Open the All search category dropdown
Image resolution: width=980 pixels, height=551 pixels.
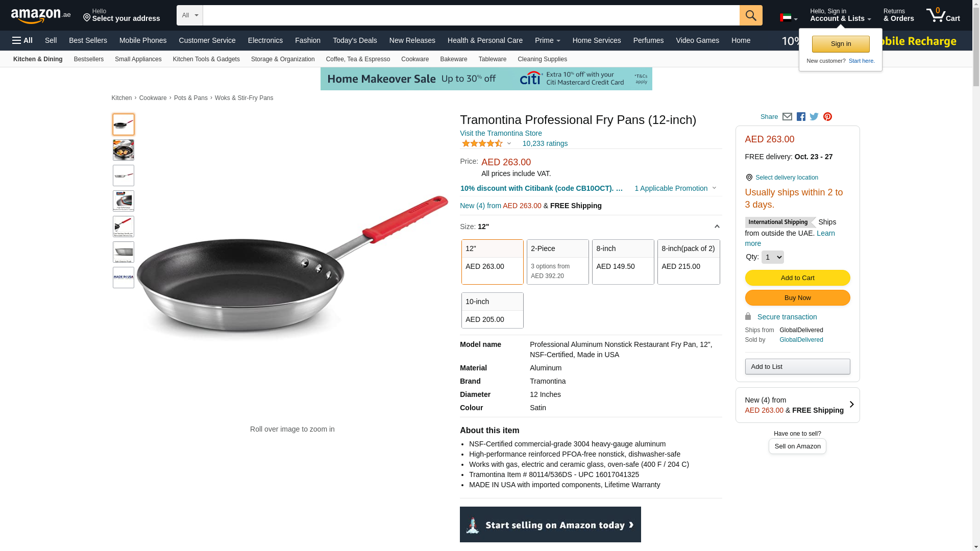tap(190, 15)
